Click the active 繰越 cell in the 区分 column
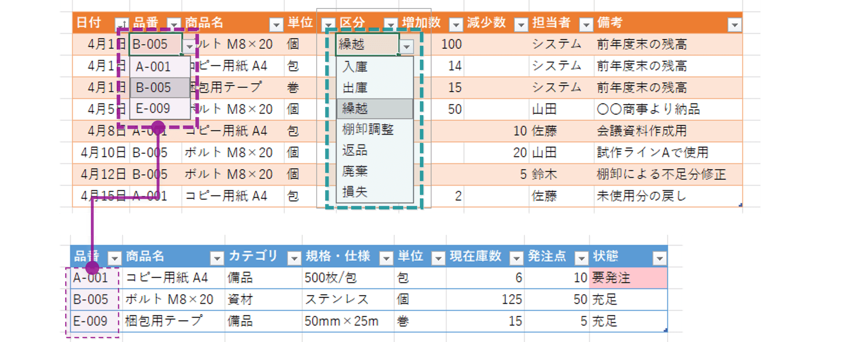 tap(368, 44)
